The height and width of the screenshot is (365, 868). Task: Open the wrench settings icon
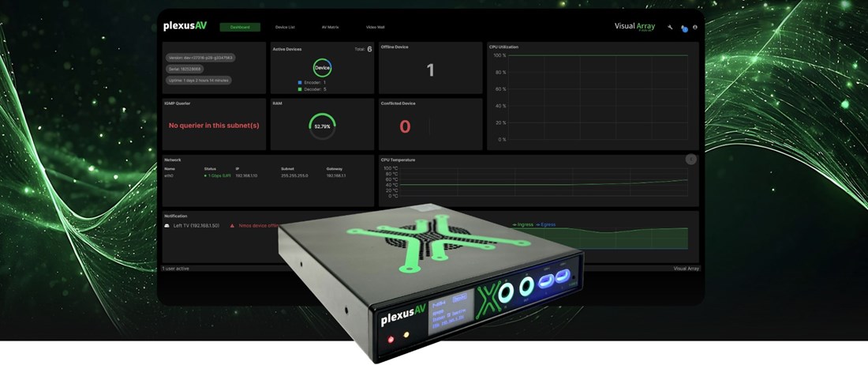point(670,27)
